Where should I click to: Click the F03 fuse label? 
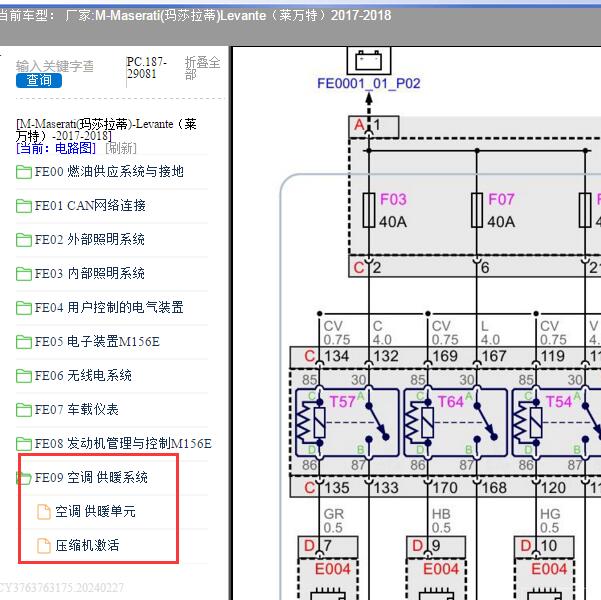click(x=393, y=200)
